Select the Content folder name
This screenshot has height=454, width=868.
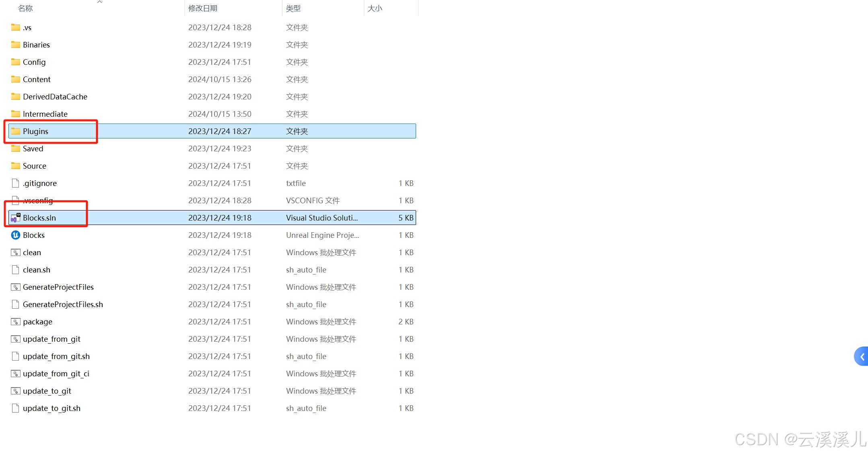pyautogui.click(x=37, y=79)
